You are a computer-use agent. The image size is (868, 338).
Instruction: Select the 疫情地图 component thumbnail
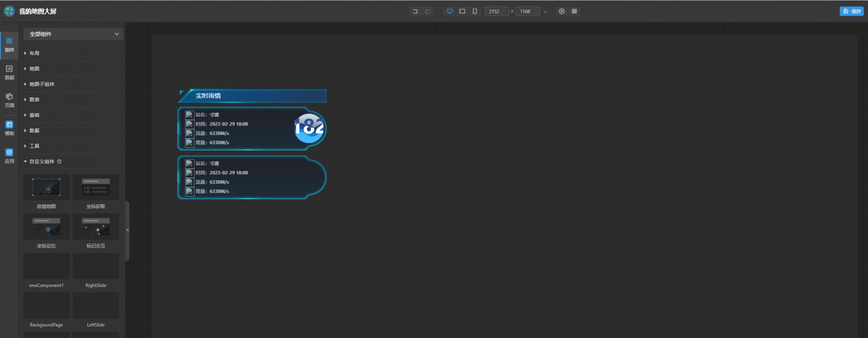(x=46, y=187)
